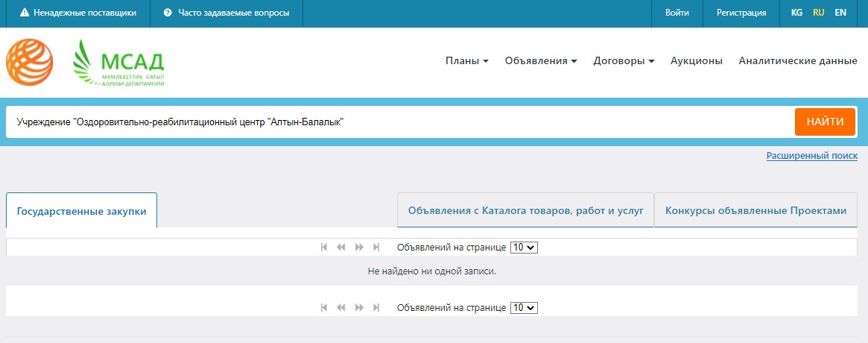868x343 pixels.
Task: Click the question mark icon for FAQ
Action: click(168, 13)
